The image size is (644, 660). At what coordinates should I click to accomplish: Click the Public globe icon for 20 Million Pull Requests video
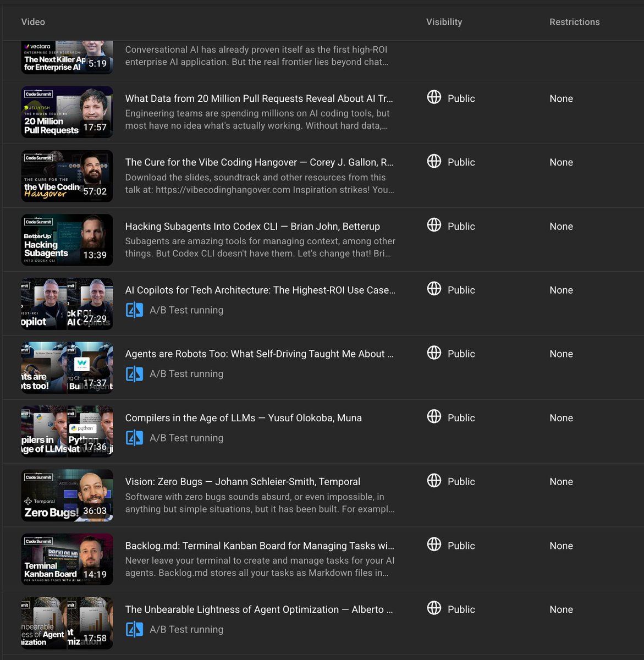pos(434,97)
